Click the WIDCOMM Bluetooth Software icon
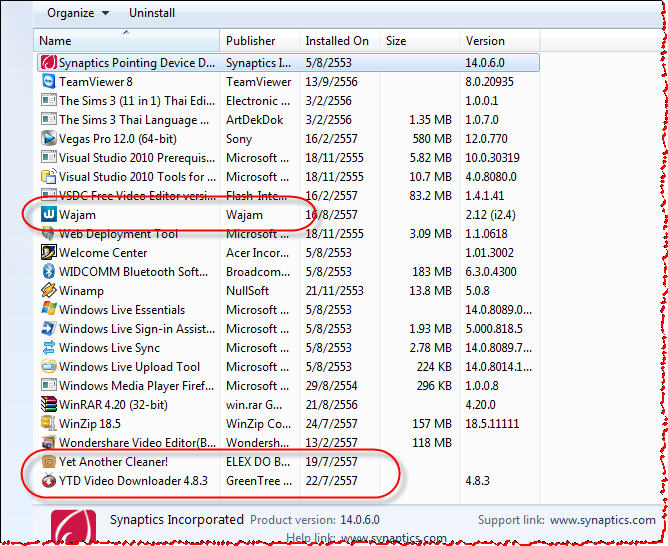Viewport: 668px width, 546px height. 48,272
